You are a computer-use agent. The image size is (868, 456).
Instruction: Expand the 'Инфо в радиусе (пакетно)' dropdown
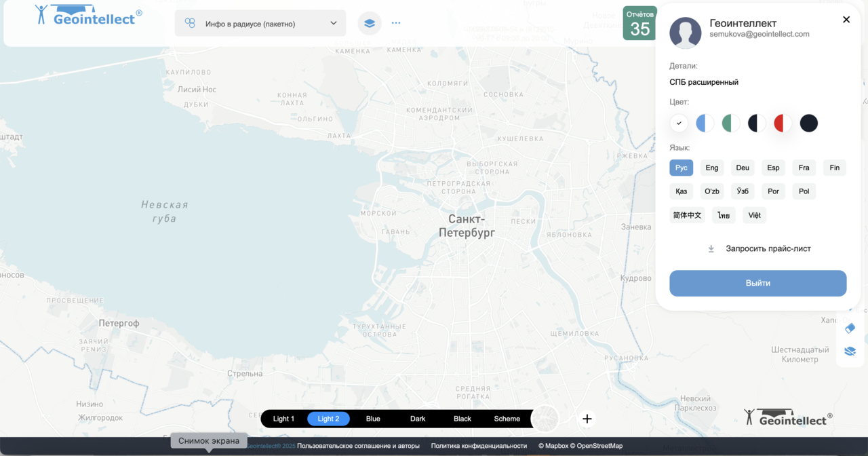click(x=260, y=23)
